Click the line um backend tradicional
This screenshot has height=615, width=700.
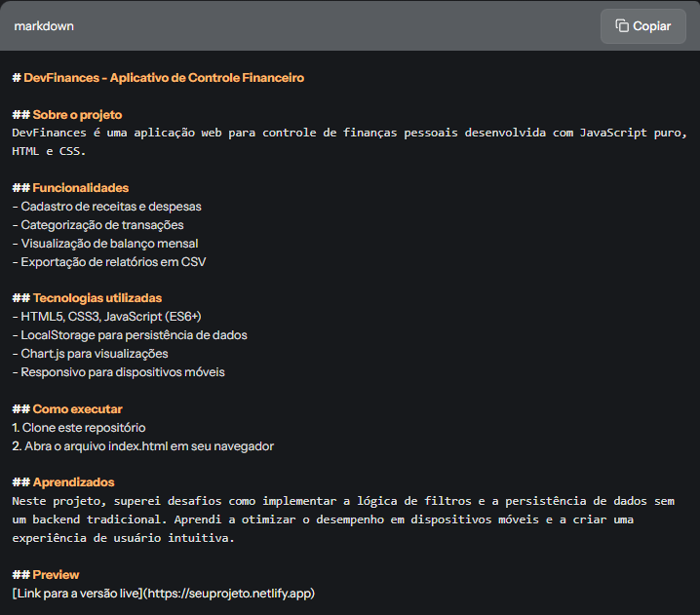(x=323, y=519)
